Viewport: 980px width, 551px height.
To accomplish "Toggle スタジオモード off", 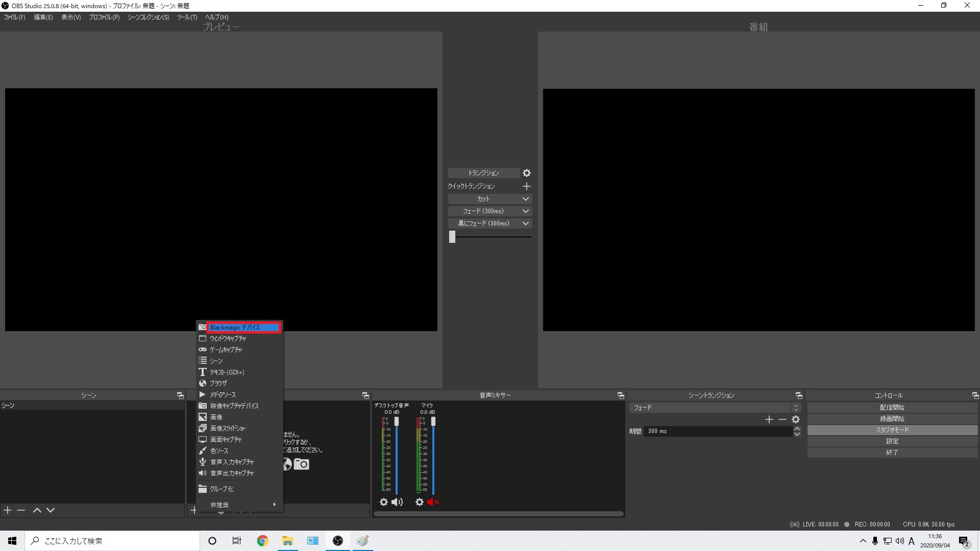I will pyautogui.click(x=892, y=430).
